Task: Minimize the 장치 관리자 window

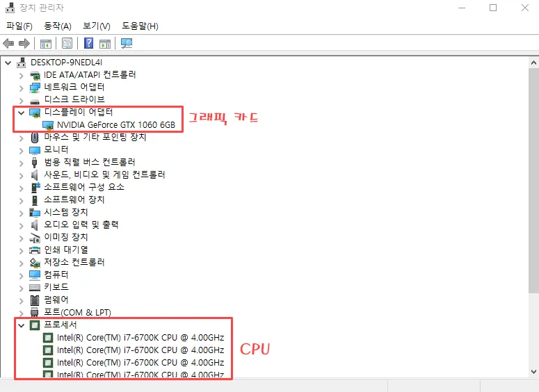Action: click(x=462, y=8)
